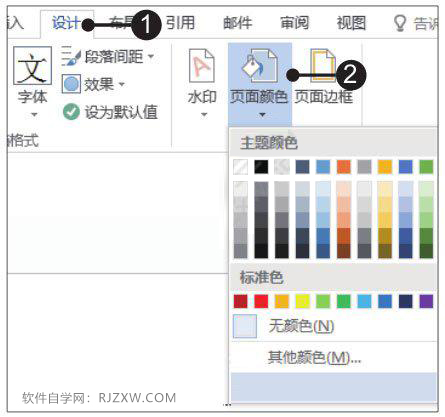This screenshot has width=445, height=417.
Task: Choose dark red standard color
Action: click(x=240, y=301)
